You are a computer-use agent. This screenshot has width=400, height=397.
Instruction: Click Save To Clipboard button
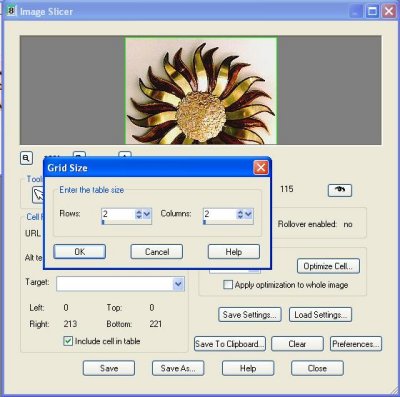click(230, 344)
